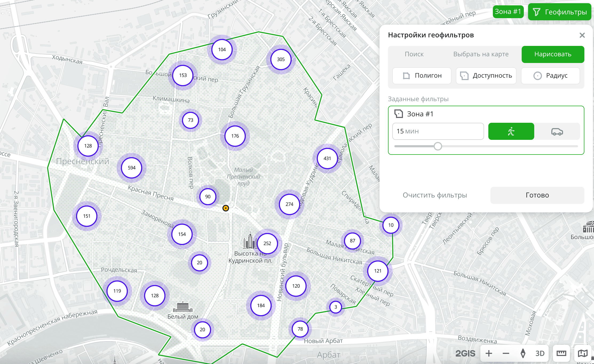Toggle 3D map view
This screenshot has height=364, width=594.
540,353
